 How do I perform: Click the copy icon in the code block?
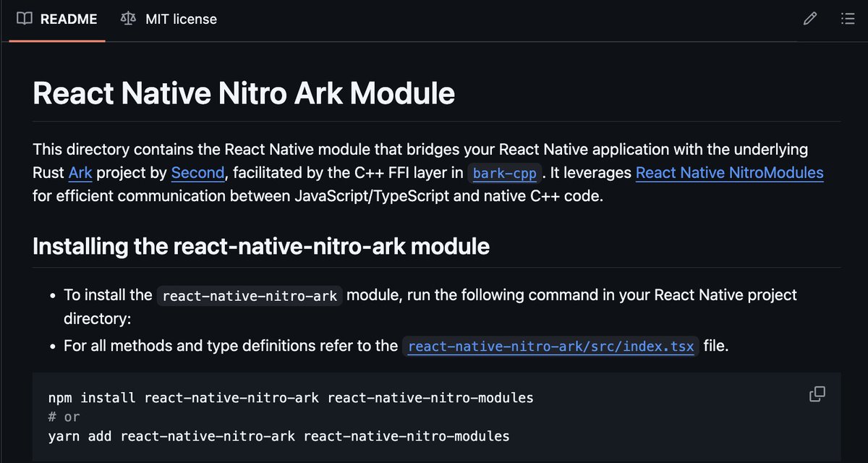817,394
